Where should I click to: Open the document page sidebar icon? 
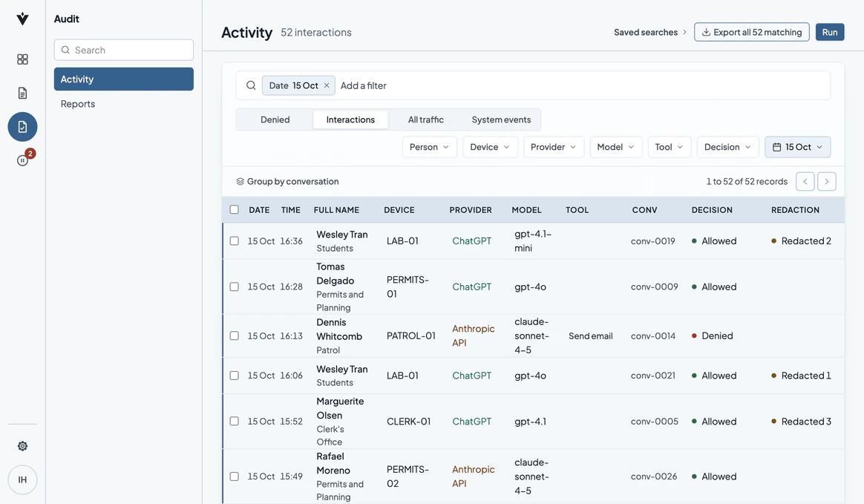[22, 93]
